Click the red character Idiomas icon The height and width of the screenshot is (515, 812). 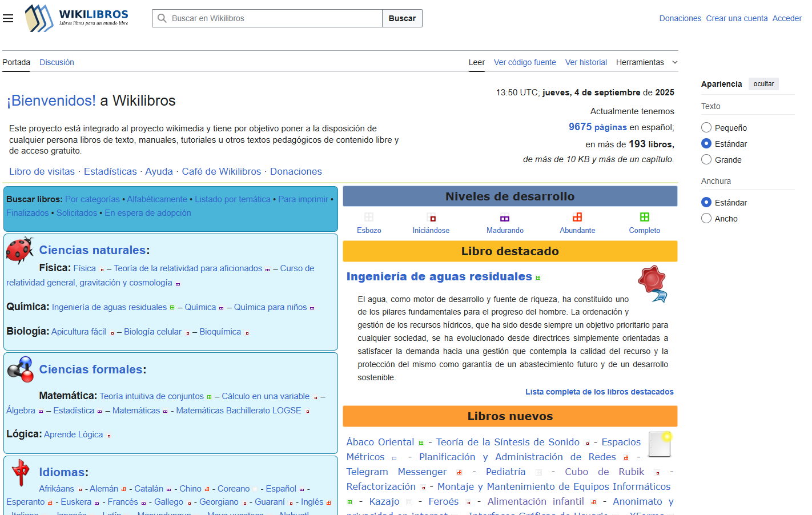click(x=21, y=472)
